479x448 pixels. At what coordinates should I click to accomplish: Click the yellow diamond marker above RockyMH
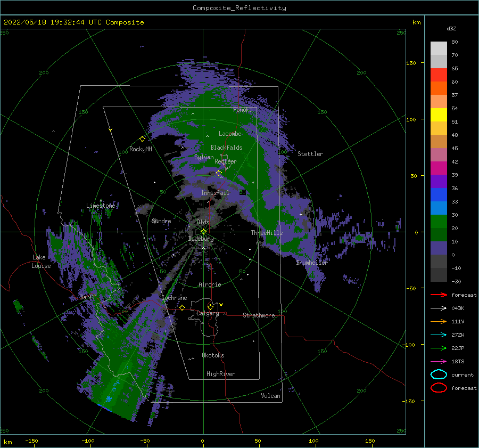point(142,139)
